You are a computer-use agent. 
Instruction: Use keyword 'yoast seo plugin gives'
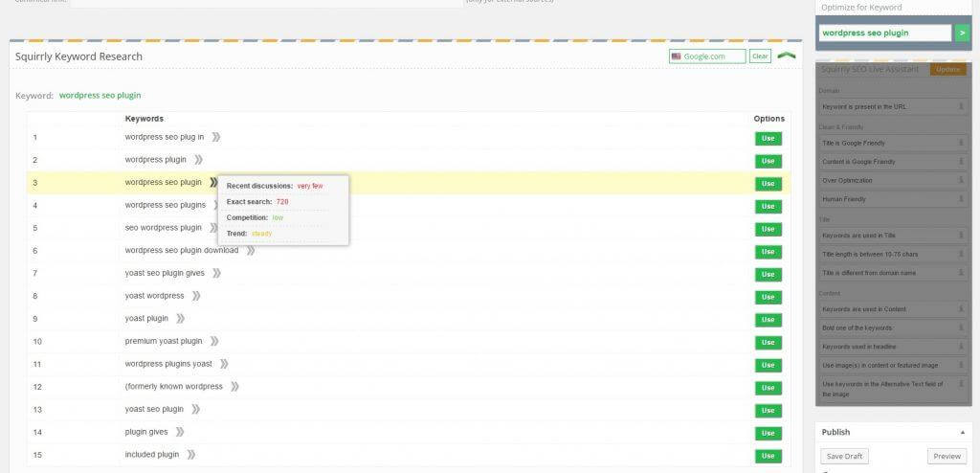point(768,274)
